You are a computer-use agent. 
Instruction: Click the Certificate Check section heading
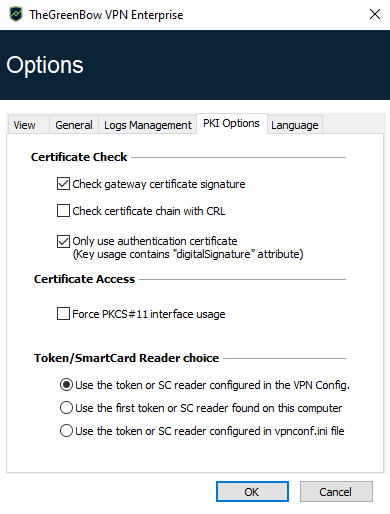tap(79, 157)
